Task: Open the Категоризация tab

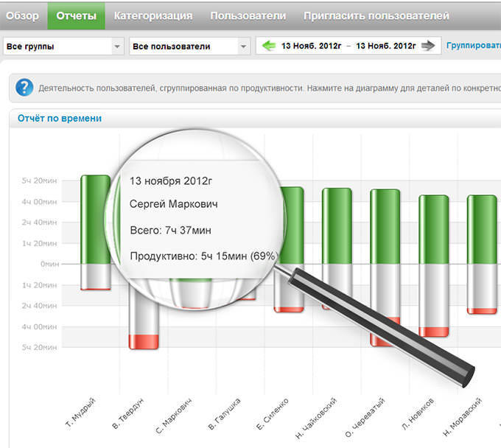Action: click(x=153, y=15)
